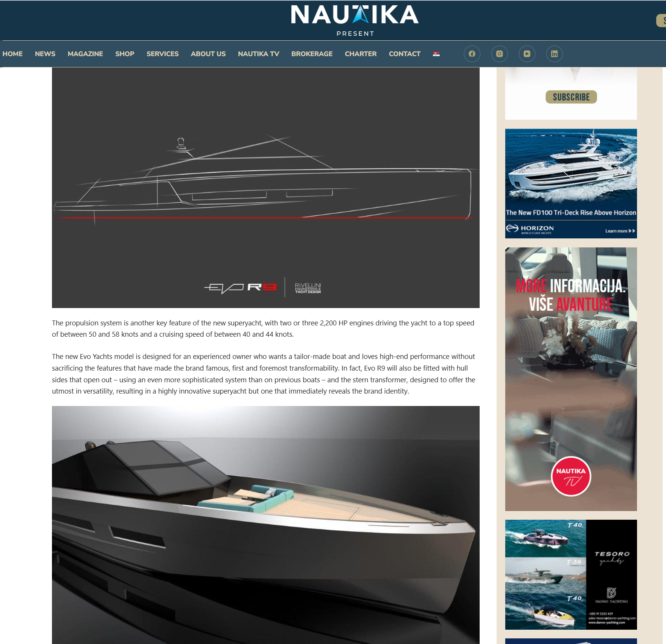666x644 pixels.
Task: Open the Evo R9 sketch image
Action: coord(265,188)
